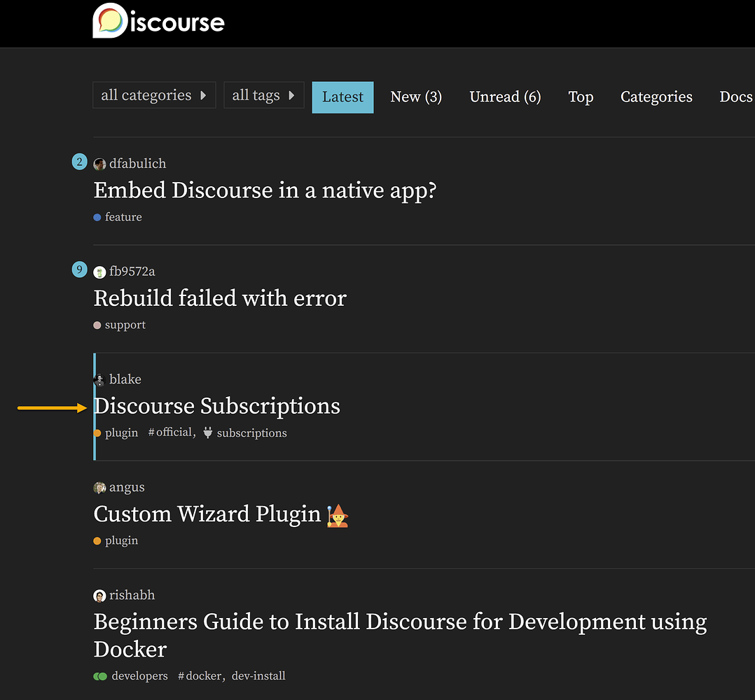Click plug icon beside subscriptions tag
The height and width of the screenshot is (700, 755).
(207, 433)
